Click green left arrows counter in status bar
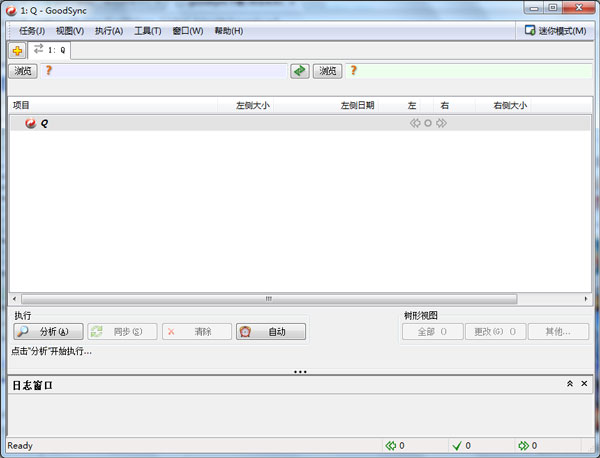The height and width of the screenshot is (458, 600). 395,446
